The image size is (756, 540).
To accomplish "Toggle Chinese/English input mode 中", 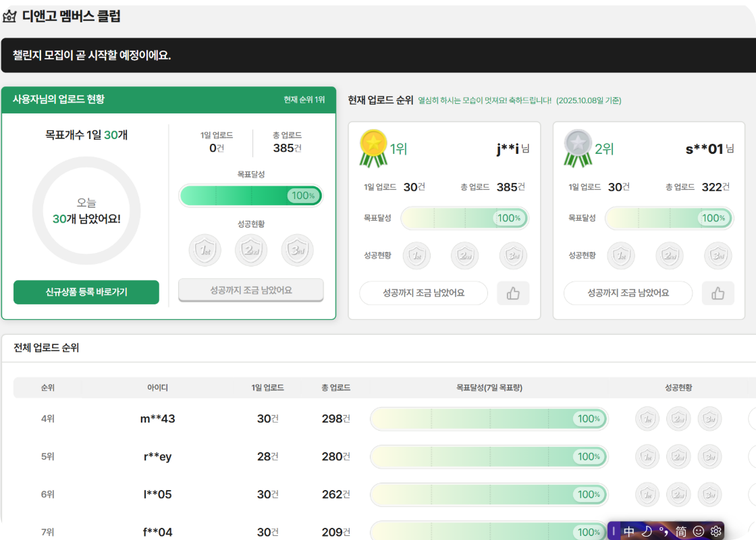I will 629,531.
